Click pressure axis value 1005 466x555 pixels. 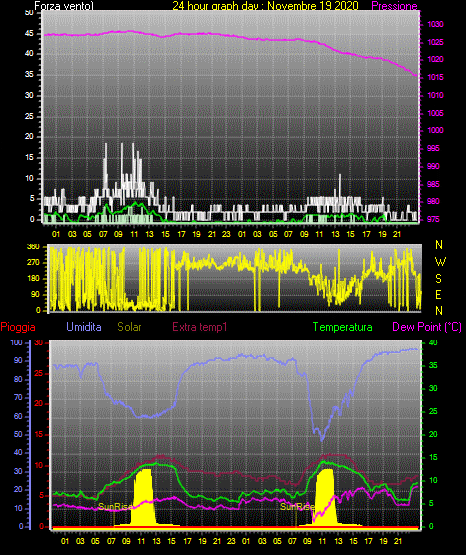pyautogui.click(x=435, y=113)
